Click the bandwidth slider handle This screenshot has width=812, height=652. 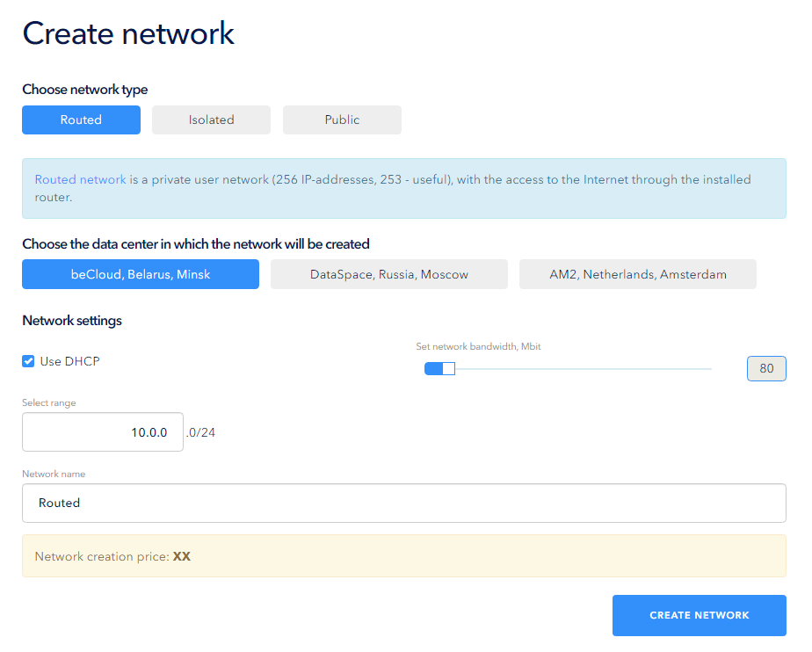click(449, 369)
